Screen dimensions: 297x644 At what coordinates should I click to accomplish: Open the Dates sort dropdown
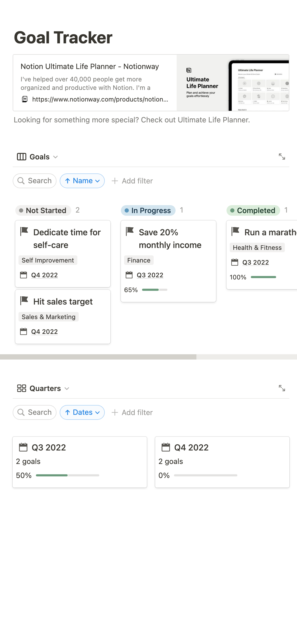pyautogui.click(x=82, y=412)
